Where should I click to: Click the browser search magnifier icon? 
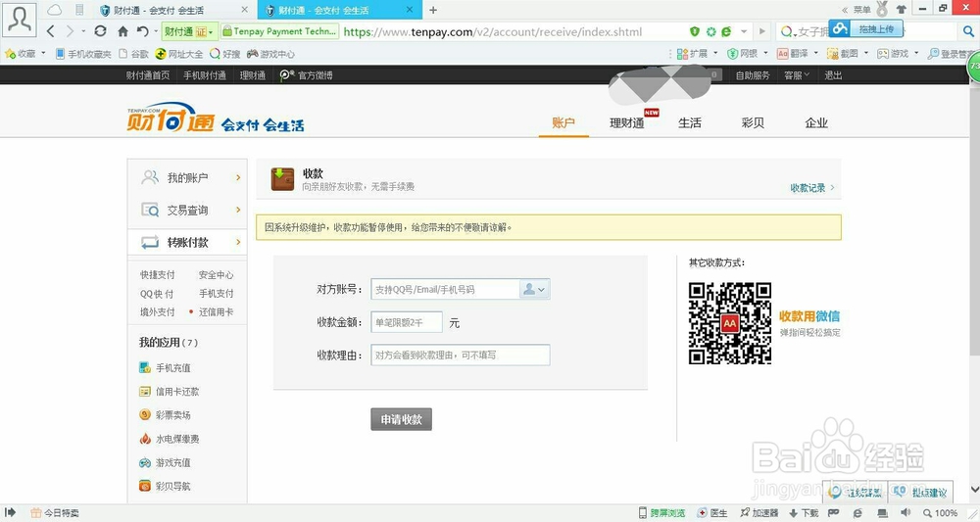click(968, 31)
